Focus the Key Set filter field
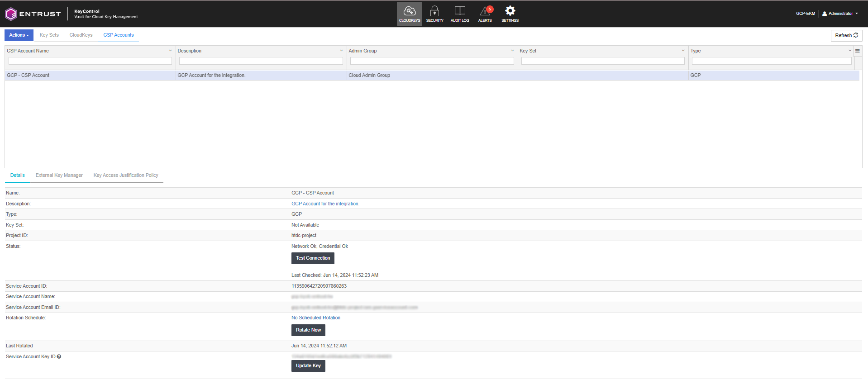 (x=603, y=61)
